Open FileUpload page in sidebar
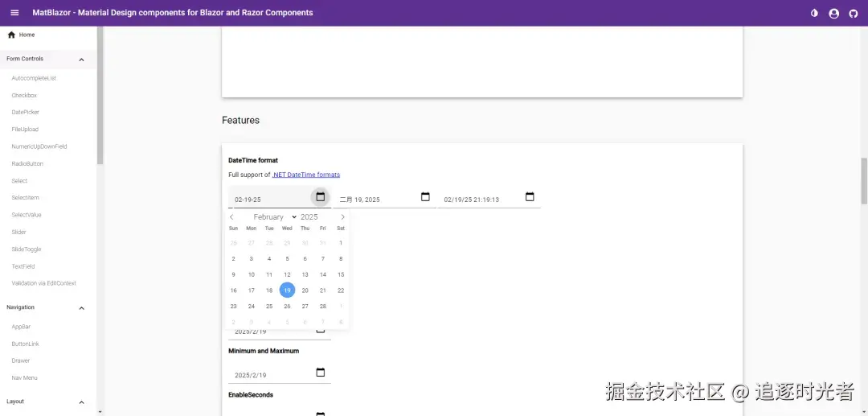The image size is (868, 416). point(25,129)
